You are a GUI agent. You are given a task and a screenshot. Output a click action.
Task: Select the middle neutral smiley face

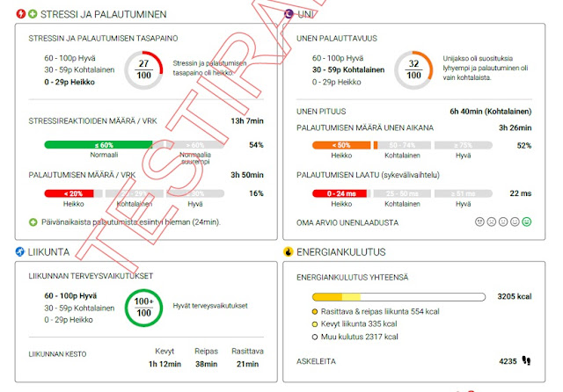(503, 222)
